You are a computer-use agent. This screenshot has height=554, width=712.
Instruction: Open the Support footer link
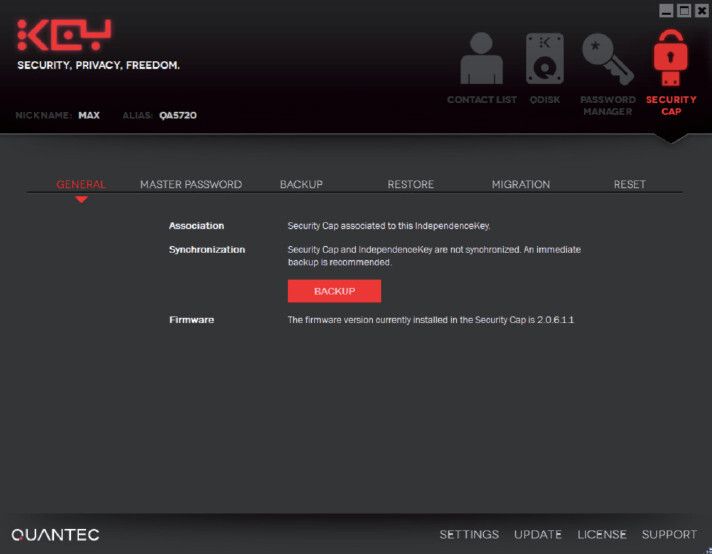[x=669, y=534]
